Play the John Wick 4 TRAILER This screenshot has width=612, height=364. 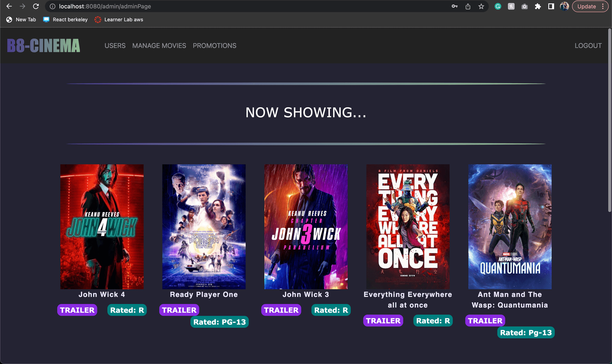coord(77,310)
